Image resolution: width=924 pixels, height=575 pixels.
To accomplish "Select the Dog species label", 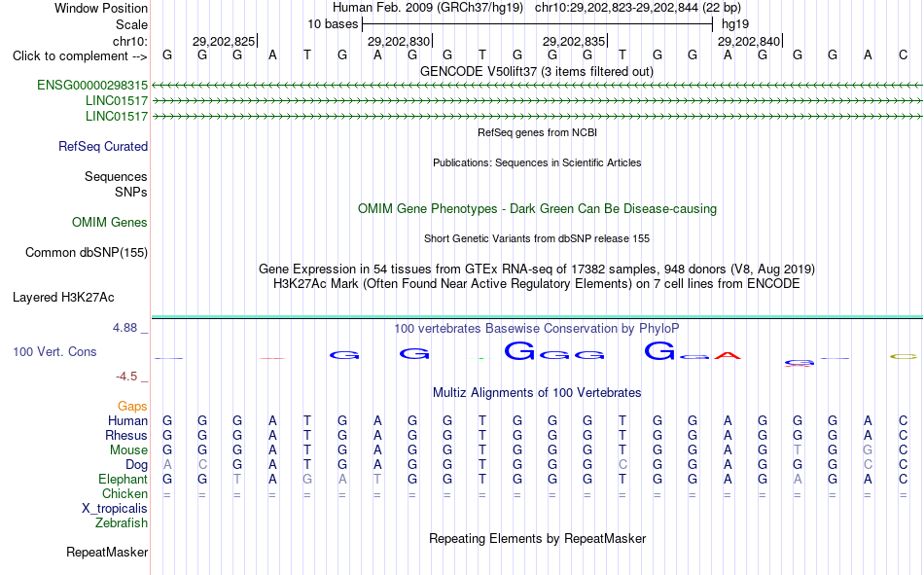I will [x=137, y=465].
